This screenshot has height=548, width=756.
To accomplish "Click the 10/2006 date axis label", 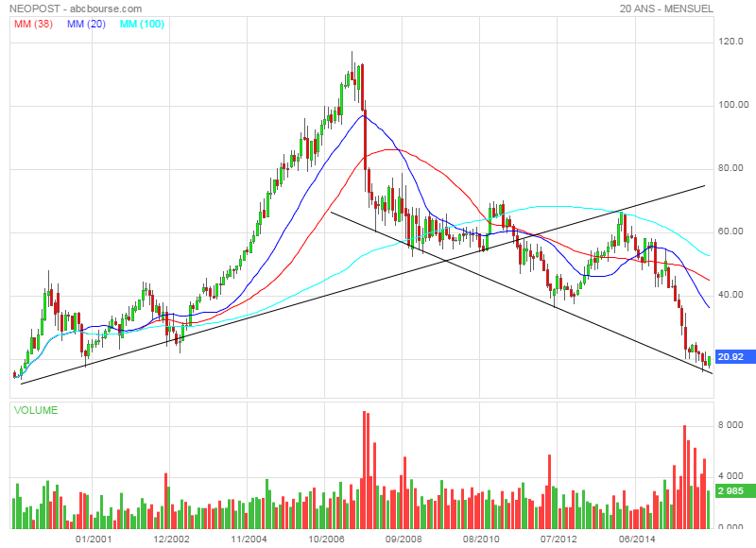I will (x=326, y=539).
